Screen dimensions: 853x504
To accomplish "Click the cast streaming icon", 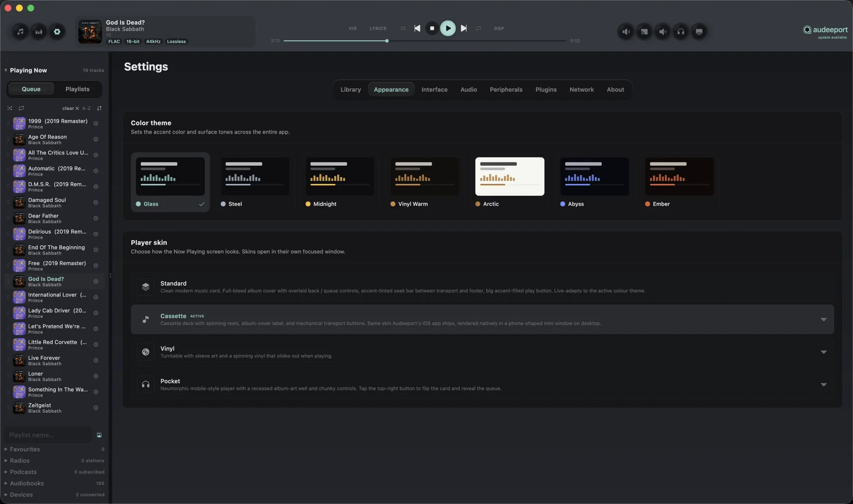I will pos(644,32).
